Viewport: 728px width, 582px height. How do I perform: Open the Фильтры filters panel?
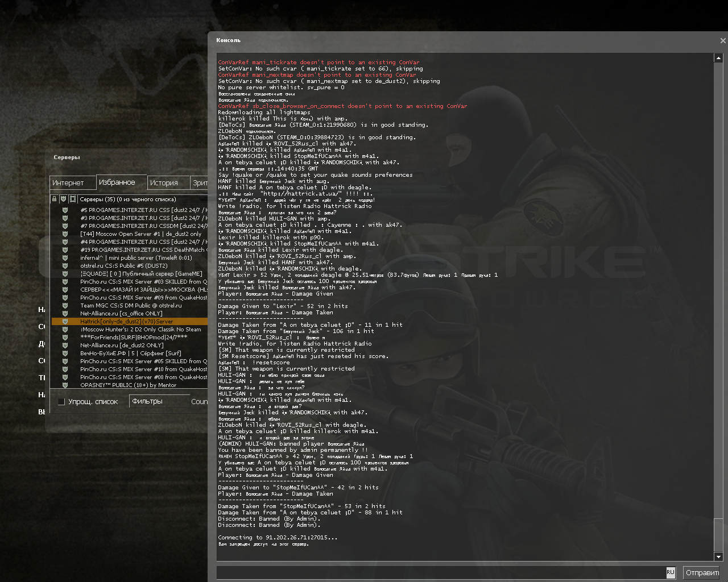pos(148,401)
